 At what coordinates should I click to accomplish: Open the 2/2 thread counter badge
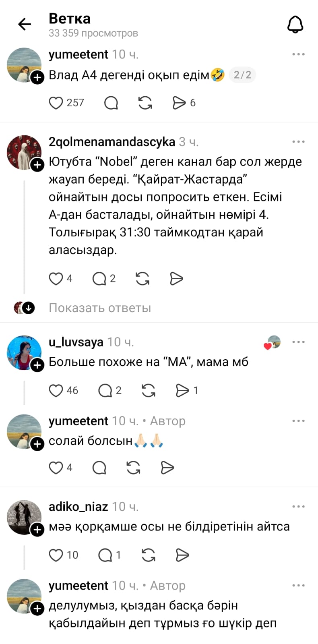point(242,75)
